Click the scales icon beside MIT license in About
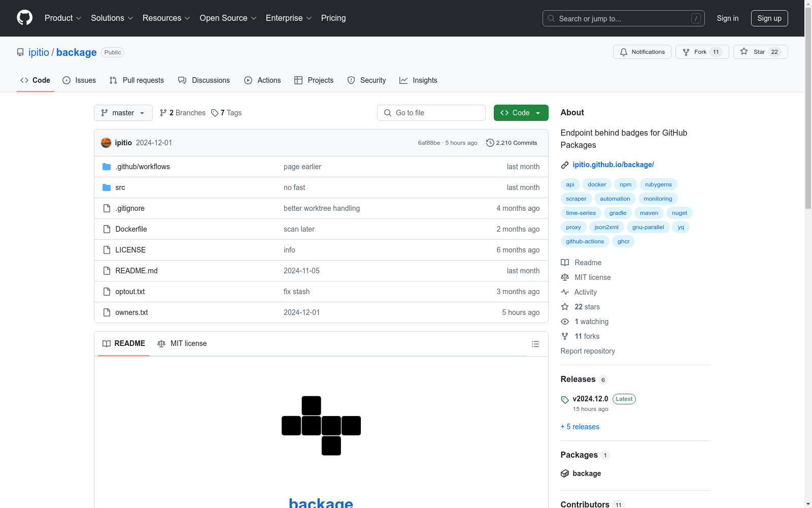The height and width of the screenshot is (508, 812). click(x=565, y=277)
